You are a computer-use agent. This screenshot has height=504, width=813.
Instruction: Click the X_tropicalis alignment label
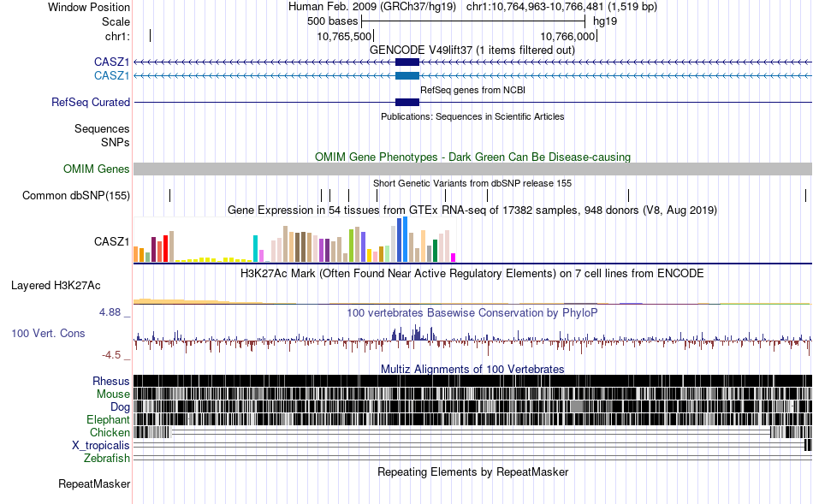pos(101,446)
